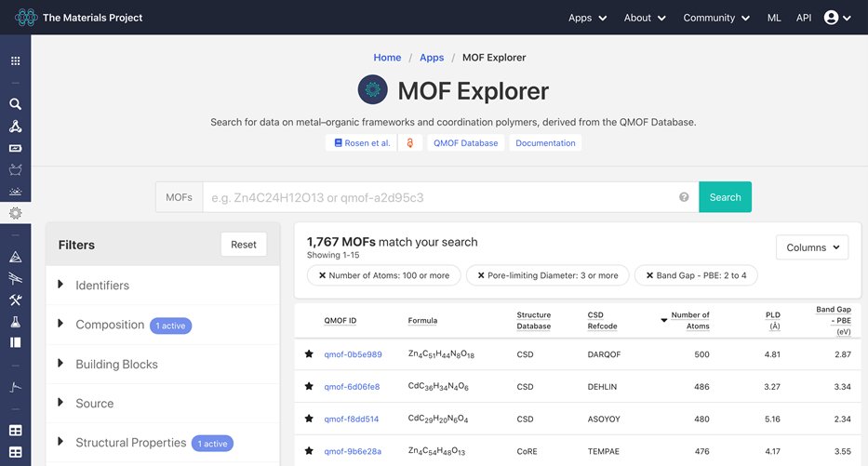Click the MOF Explorer round logo
The width and height of the screenshot is (868, 466).
click(372, 89)
